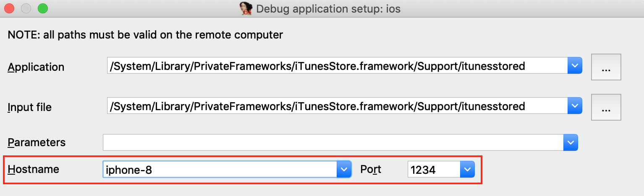Viewport: 644px width, 196px height.
Task: Click the Parameters label
Action: pyautogui.click(x=37, y=142)
